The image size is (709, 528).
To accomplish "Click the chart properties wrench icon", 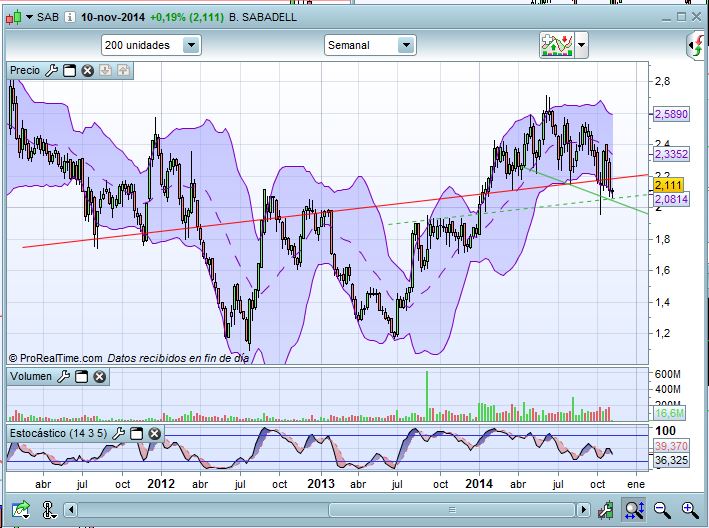I will [x=605, y=510].
